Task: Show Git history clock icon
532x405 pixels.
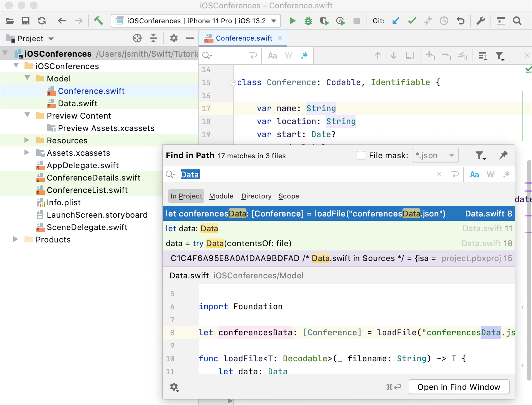Action: click(444, 21)
